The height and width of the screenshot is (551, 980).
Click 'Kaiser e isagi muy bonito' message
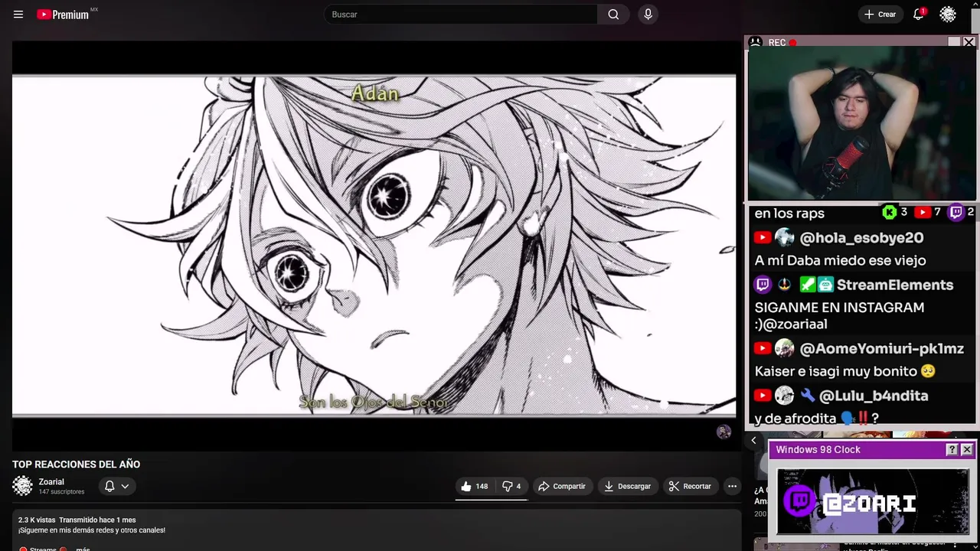[x=845, y=371]
